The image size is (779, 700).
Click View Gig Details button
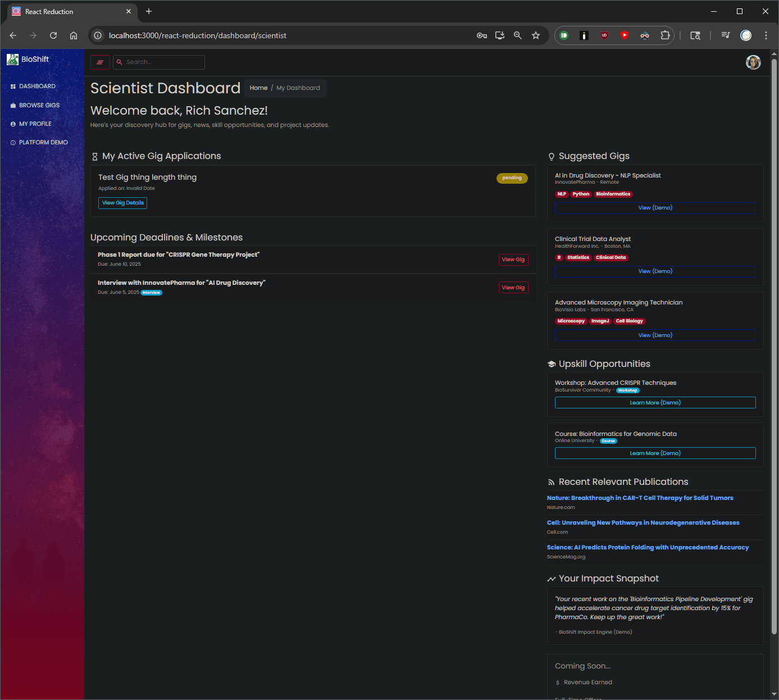123,203
